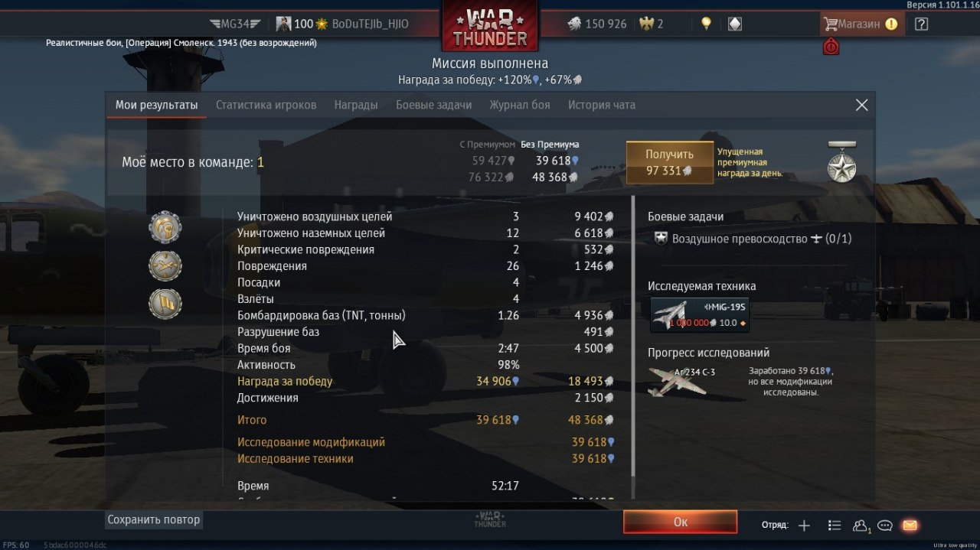The image size is (980, 550).
Task: Click the red alert icon below Магазин
Action: [x=831, y=47]
